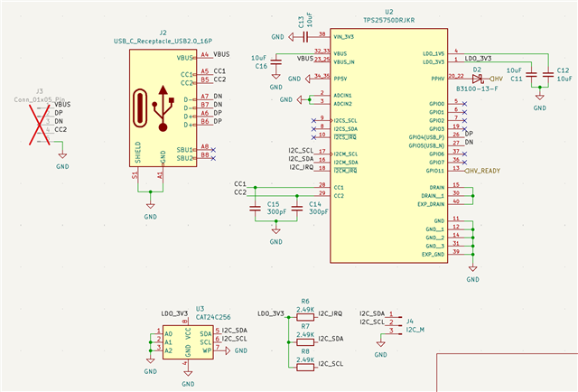578x392 pixels.
Task: Select the U2 reference designator
Action: coord(389,12)
